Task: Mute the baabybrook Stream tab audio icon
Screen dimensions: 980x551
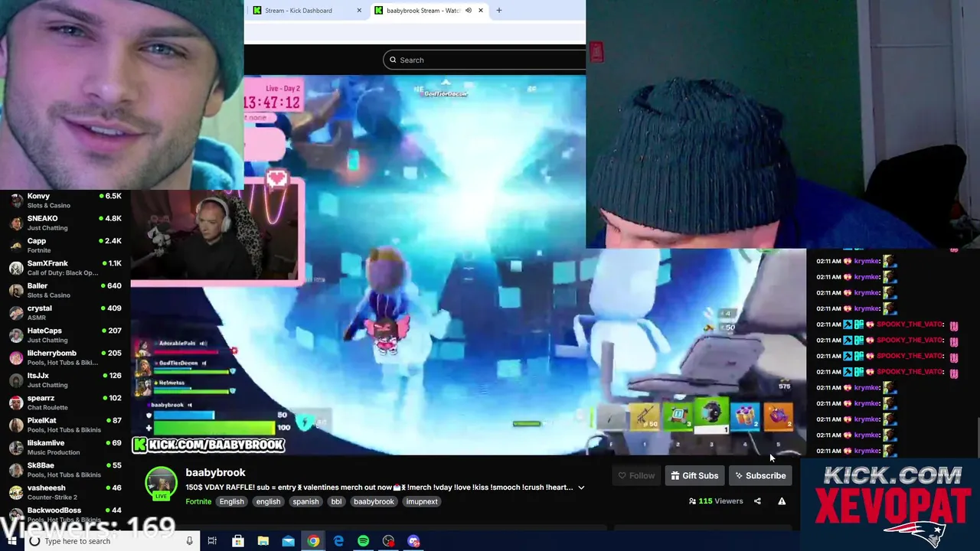Action: click(x=469, y=11)
